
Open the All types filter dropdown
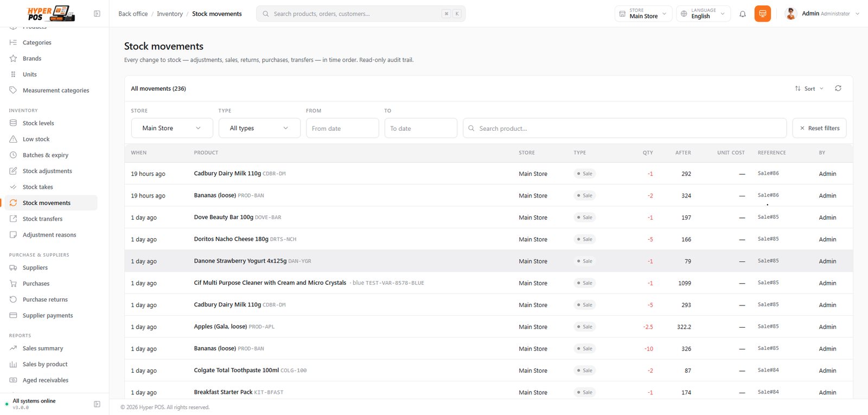coord(259,128)
